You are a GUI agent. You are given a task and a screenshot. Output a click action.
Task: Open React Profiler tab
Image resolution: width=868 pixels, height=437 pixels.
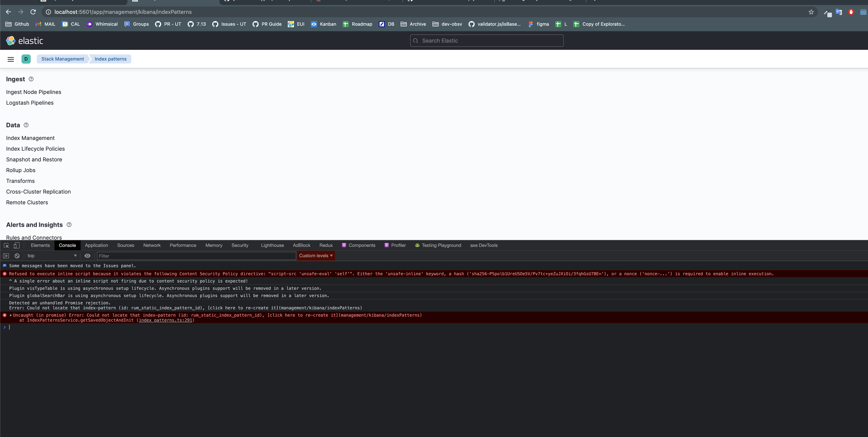tap(395, 246)
